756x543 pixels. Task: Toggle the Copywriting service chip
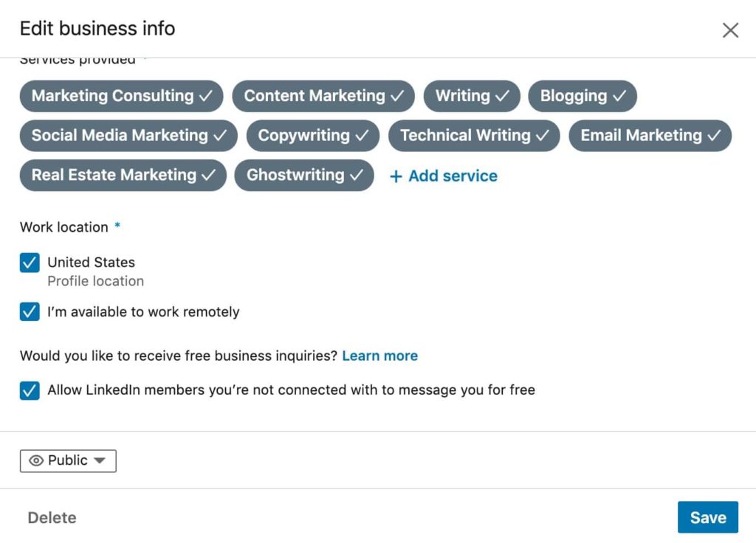[313, 136]
